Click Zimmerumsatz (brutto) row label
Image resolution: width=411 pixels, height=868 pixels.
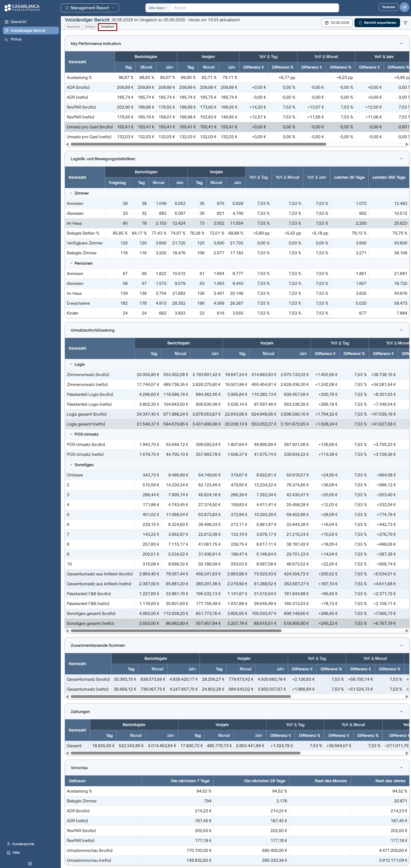click(88, 375)
